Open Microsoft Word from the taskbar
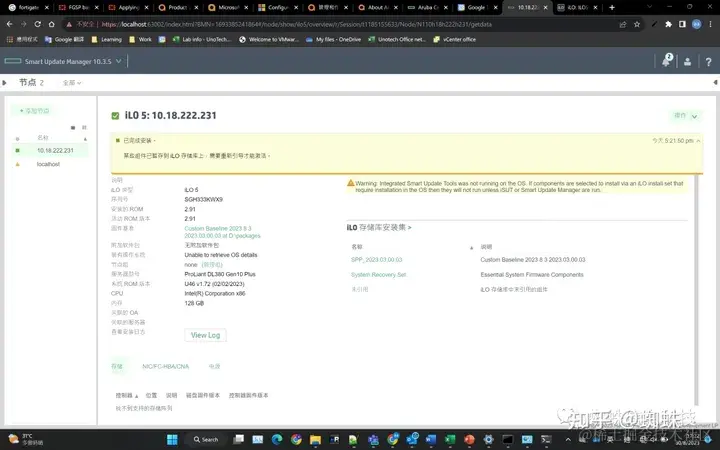Viewport: 720px width, 450px height. click(431, 439)
